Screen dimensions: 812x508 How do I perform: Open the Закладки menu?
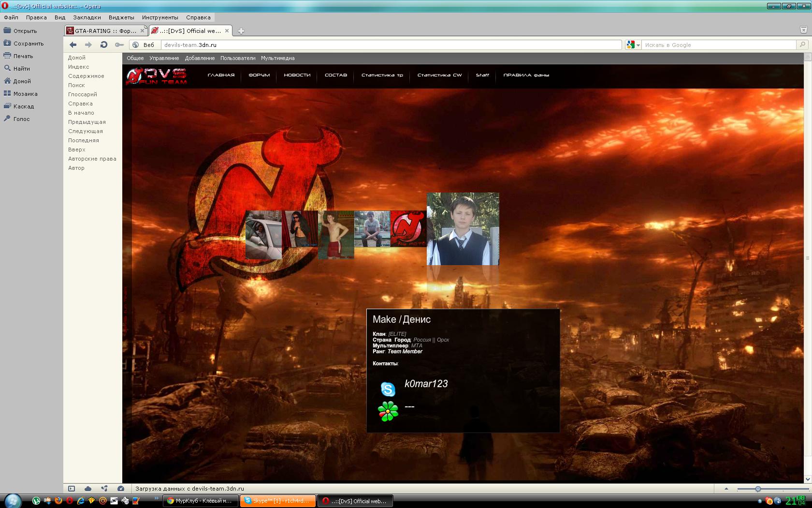pyautogui.click(x=87, y=17)
